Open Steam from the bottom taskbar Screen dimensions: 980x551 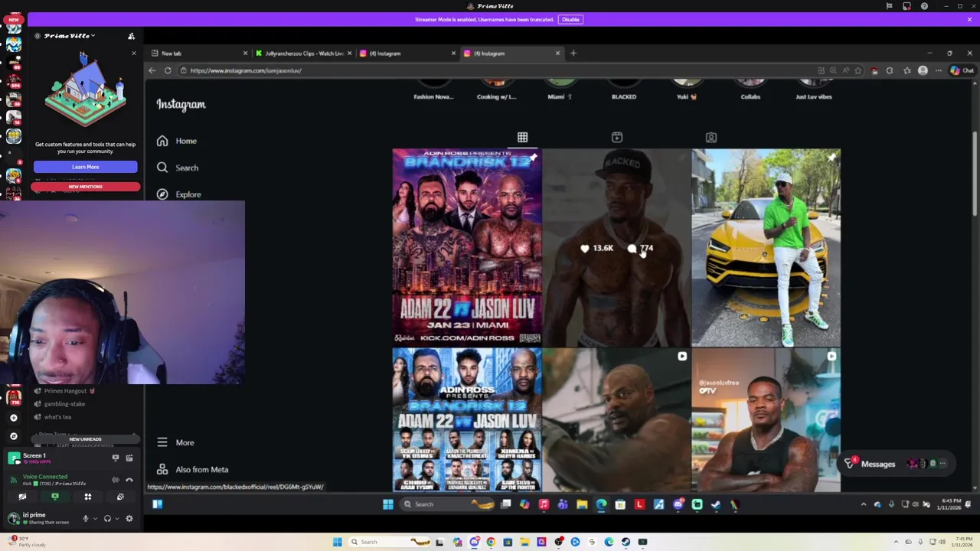(x=626, y=542)
